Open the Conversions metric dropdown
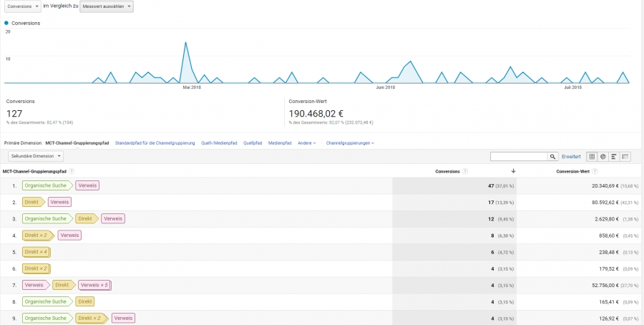Image resolution: width=644 pixels, height=325 pixels. point(22,6)
